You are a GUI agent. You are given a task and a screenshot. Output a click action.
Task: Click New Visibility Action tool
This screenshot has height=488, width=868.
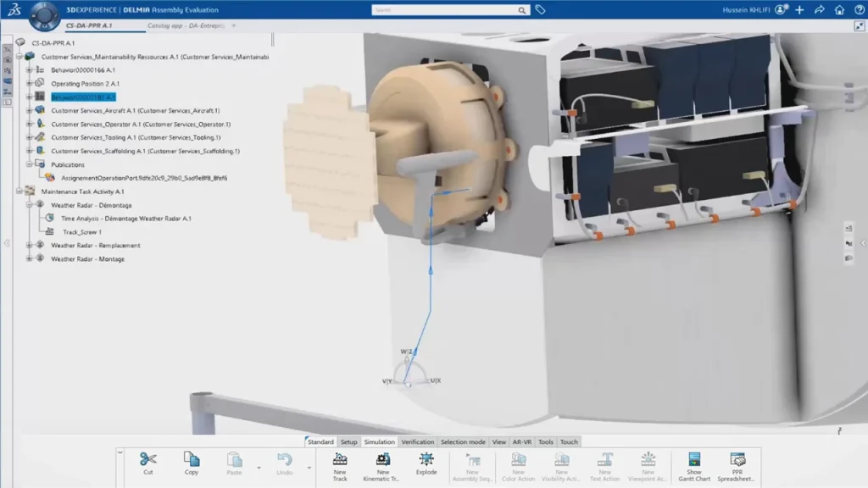click(561, 467)
